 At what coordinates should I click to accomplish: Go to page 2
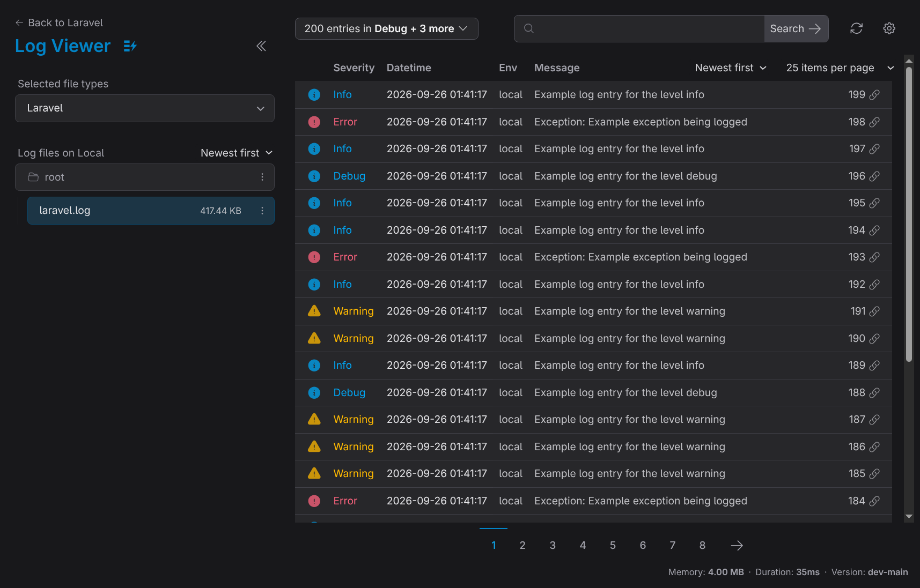(522, 546)
